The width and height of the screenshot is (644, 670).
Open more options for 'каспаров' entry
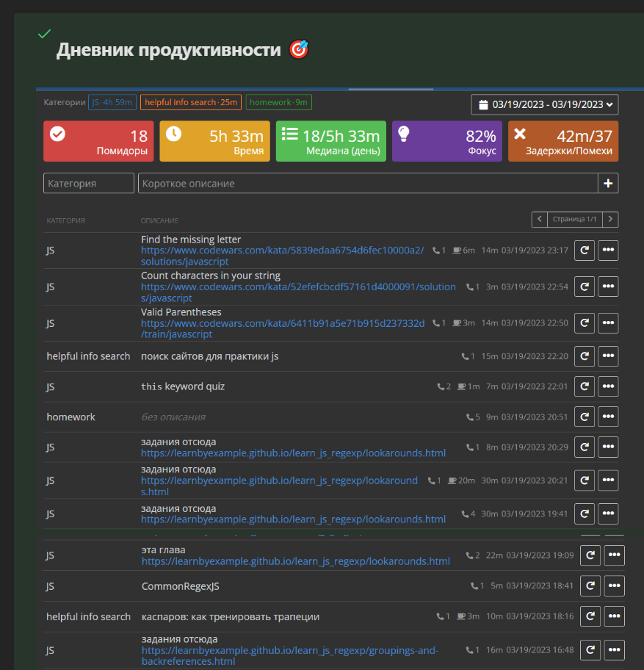pyautogui.click(x=614, y=616)
